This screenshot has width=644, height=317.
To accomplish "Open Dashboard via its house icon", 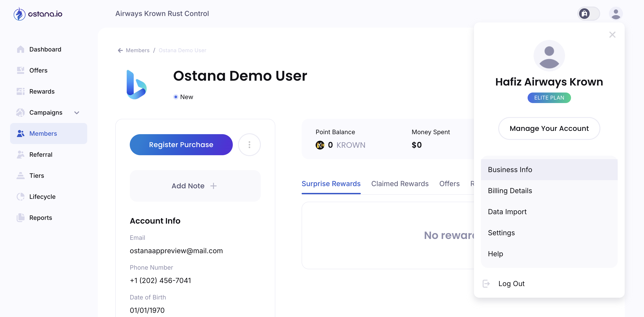I will [21, 49].
